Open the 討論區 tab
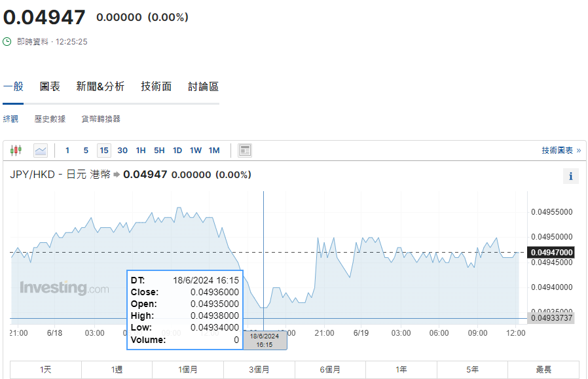Image resolution: width=588 pixels, height=379 pixels. coord(203,86)
